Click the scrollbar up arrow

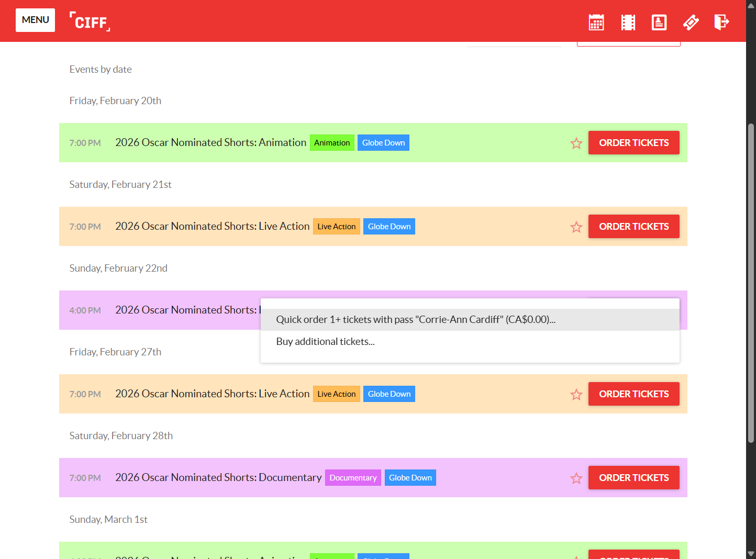pos(751,5)
